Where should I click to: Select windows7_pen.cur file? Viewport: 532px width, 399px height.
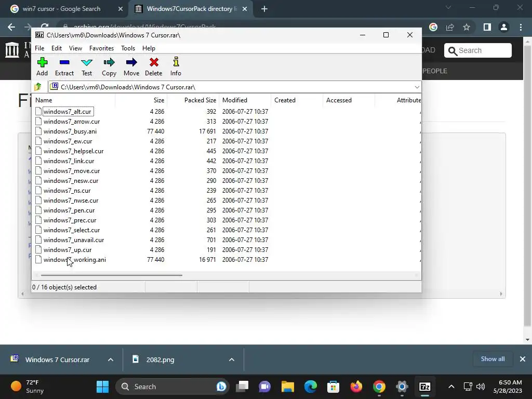(69, 210)
